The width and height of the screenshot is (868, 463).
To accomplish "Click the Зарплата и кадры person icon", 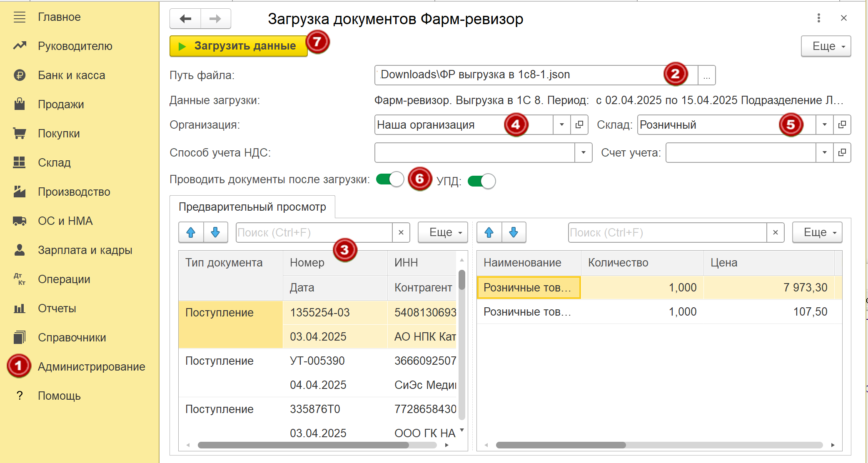I will click(20, 250).
